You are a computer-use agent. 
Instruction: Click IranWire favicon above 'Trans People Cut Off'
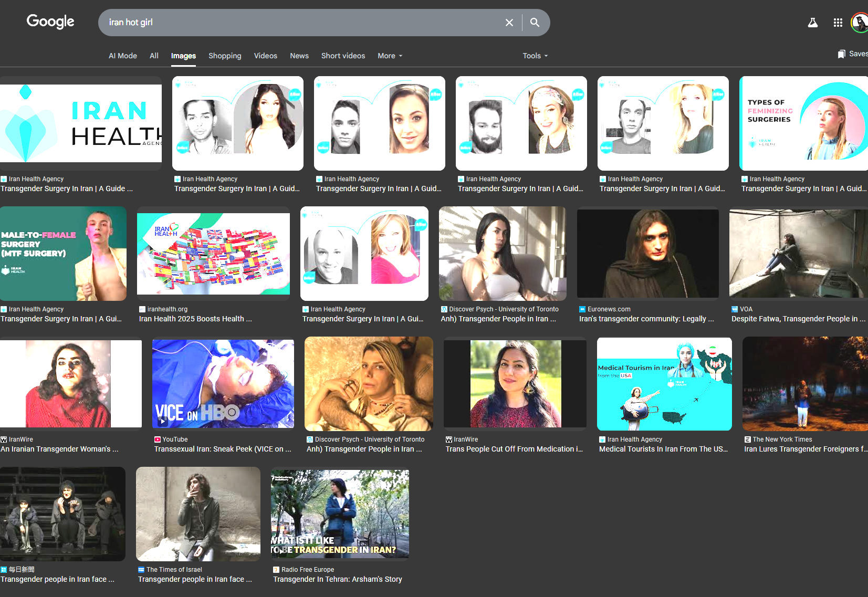tap(449, 439)
